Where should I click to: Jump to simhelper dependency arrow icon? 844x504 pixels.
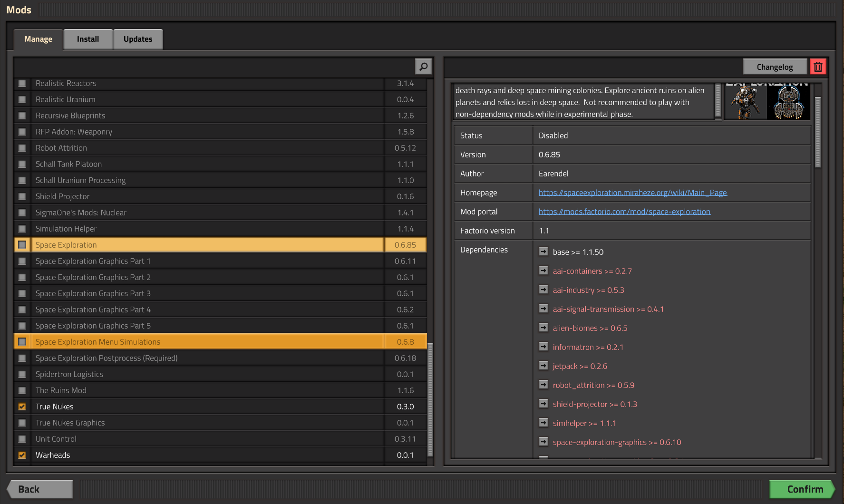pos(543,423)
